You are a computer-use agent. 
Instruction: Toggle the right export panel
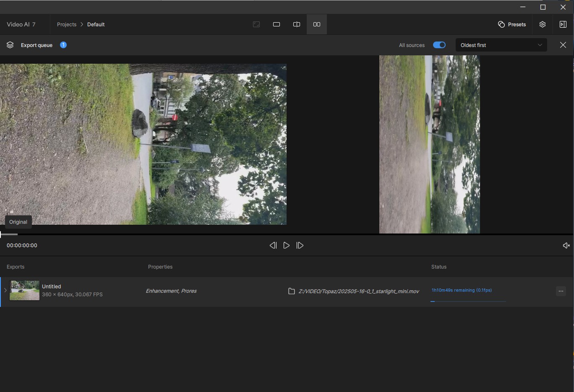563,24
